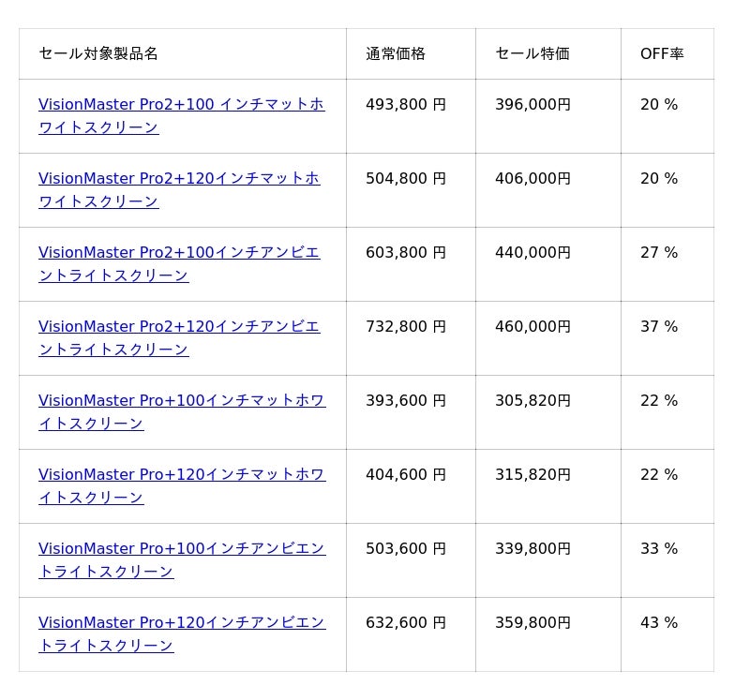Click the 359,800円 sale price cell
The image size is (750, 700).
pos(532,623)
